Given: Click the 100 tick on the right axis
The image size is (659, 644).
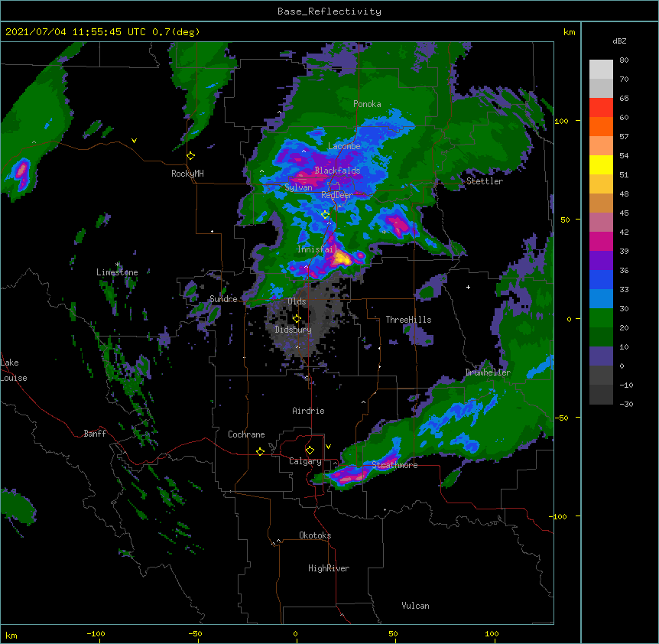Looking at the screenshot, I should [x=561, y=121].
